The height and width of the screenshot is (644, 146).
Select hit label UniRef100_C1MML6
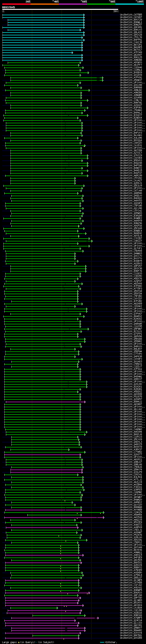pos(131,70)
